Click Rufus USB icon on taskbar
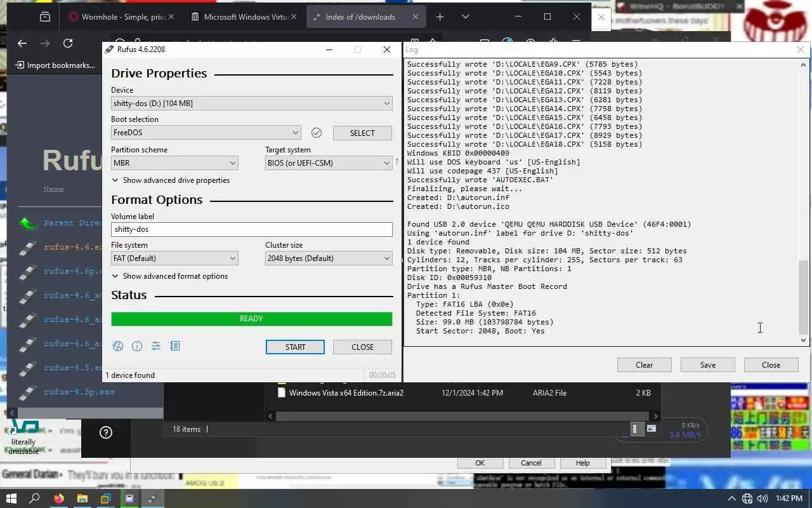This screenshot has height=508, width=812. 153,498
